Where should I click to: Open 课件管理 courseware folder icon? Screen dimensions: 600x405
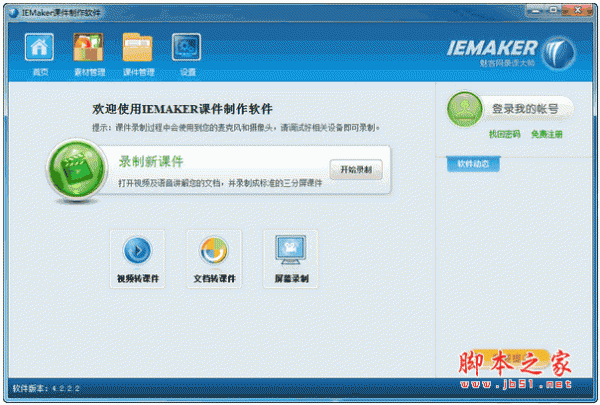(137, 47)
